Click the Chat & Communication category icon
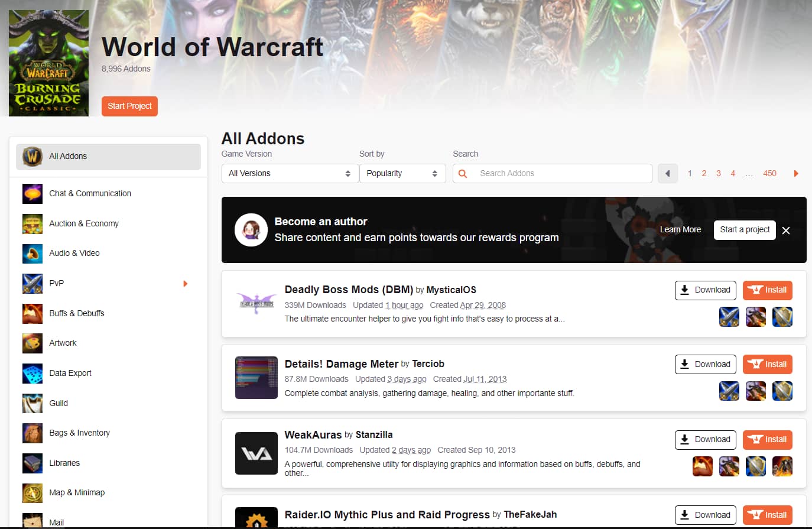 [33, 193]
